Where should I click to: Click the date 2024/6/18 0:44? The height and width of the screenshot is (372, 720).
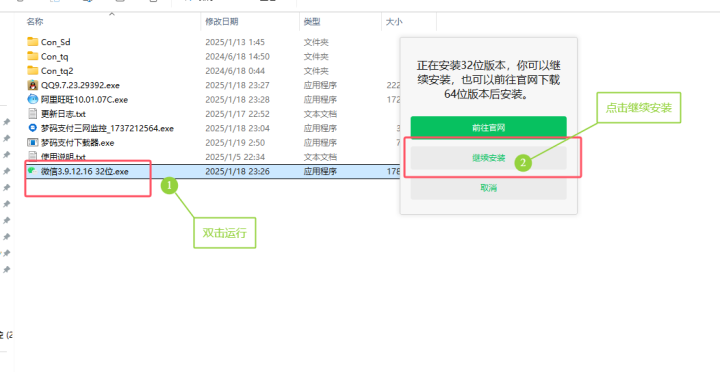coord(235,71)
